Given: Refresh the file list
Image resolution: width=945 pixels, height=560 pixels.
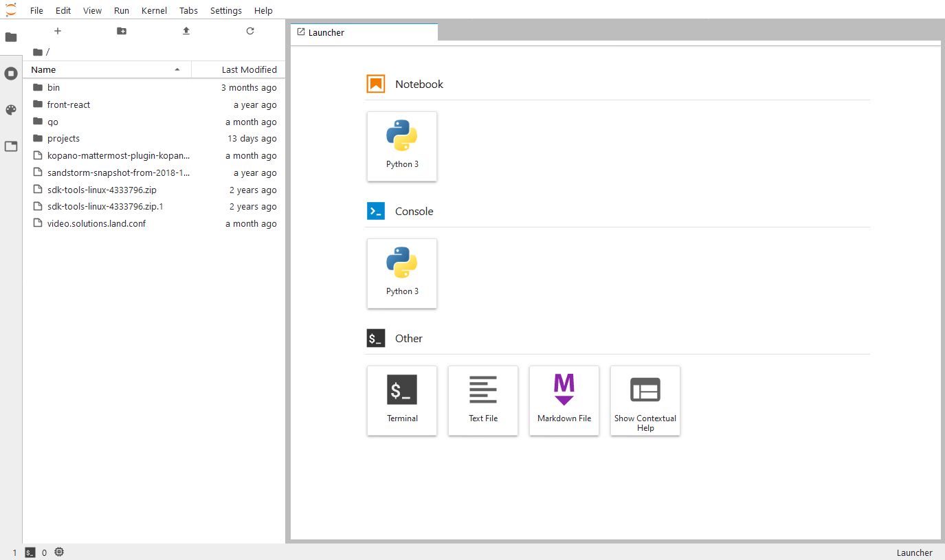Looking at the screenshot, I should [x=250, y=31].
